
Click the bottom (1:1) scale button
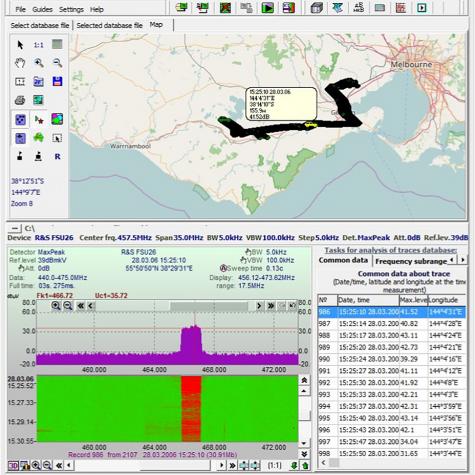pos(274,465)
